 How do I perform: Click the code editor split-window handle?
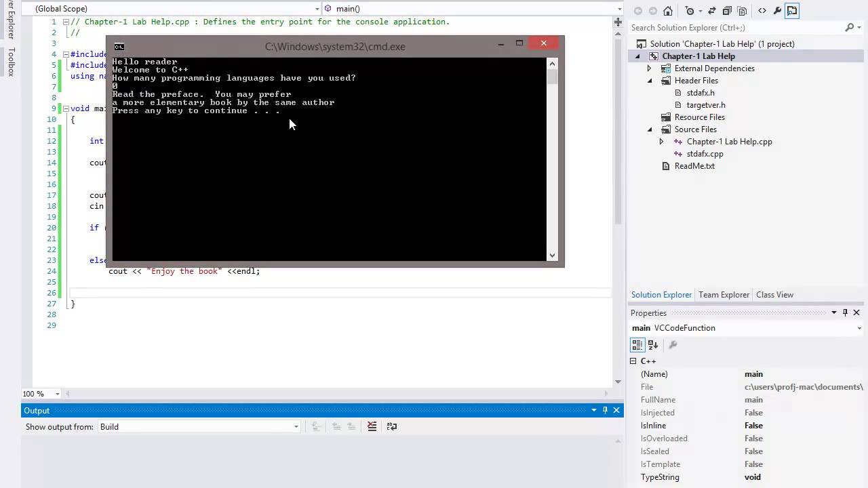tap(618, 22)
